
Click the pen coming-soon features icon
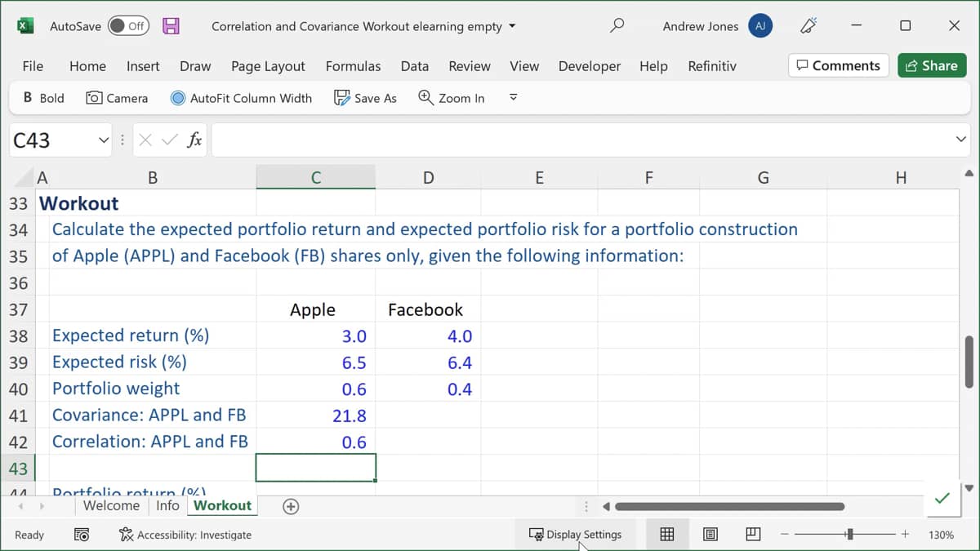(x=808, y=26)
